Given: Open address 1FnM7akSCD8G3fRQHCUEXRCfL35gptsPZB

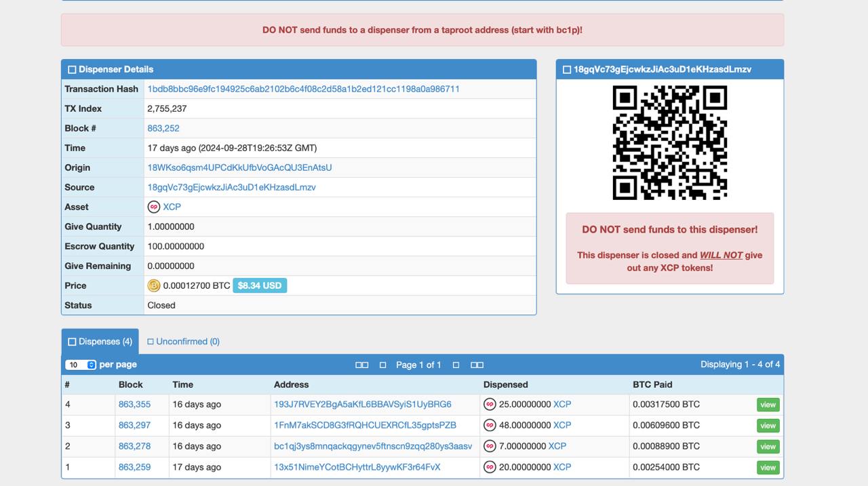Looking at the screenshot, I should click(365, 425).
